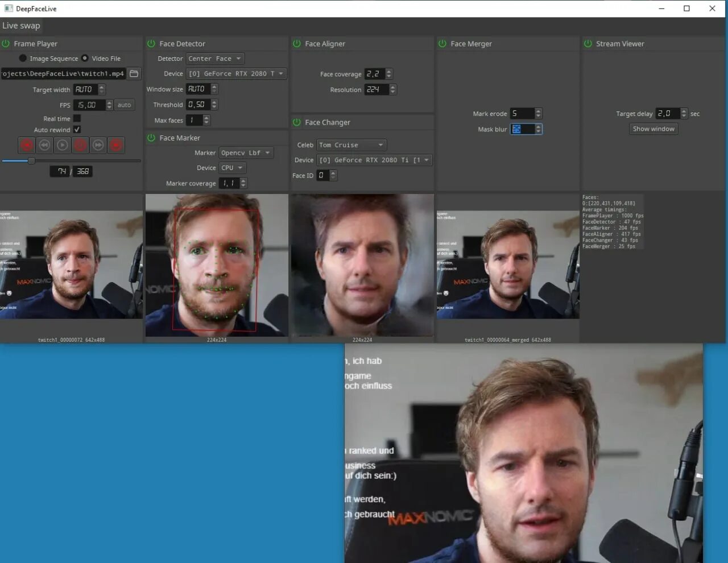Click the Target delay value field
Image resolution: width=728 pixels, height=563 pixels.
tap(668, 114)
